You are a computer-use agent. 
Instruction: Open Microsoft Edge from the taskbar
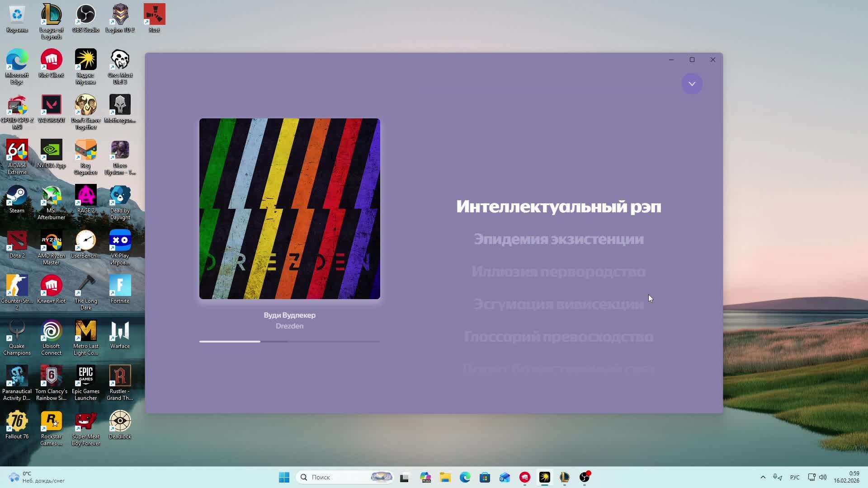coord(465,478)
